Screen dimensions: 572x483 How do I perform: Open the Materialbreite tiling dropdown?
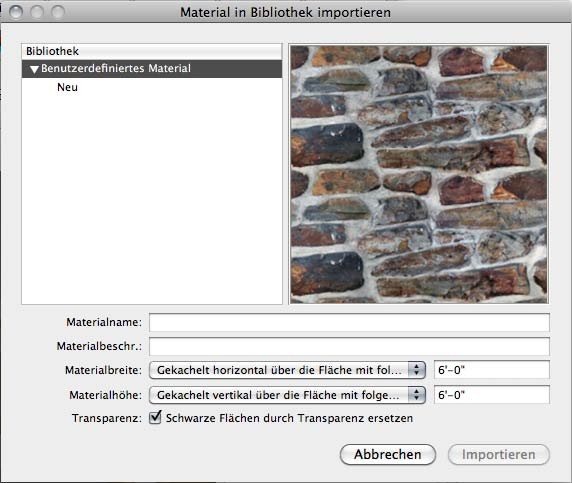click(x=287, y=370)
